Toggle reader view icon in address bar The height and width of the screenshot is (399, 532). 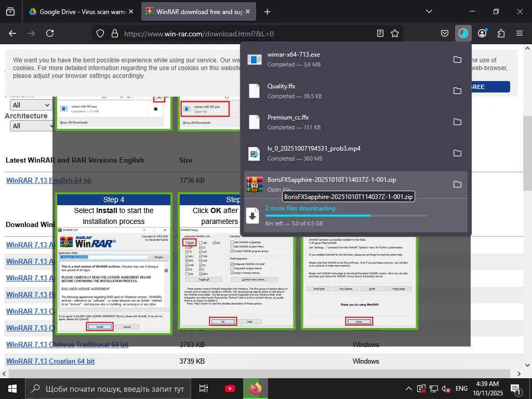pos(380,33)
